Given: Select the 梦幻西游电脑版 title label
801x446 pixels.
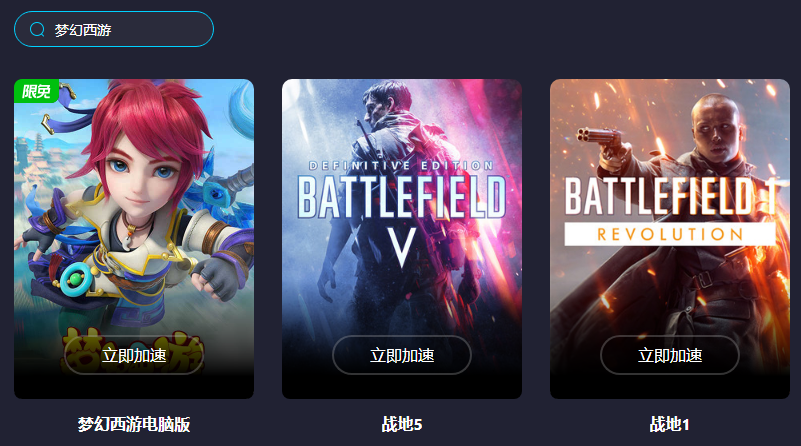Looking at the screenshot, I should click(134, 424).
